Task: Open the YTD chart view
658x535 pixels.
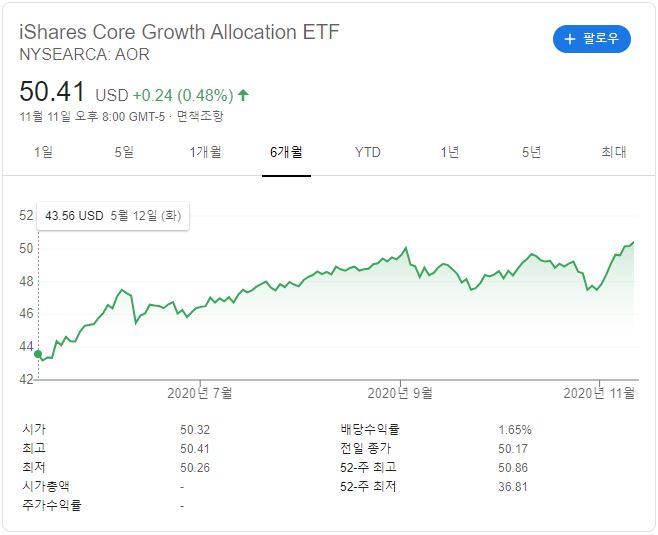Action: point(367,152)
